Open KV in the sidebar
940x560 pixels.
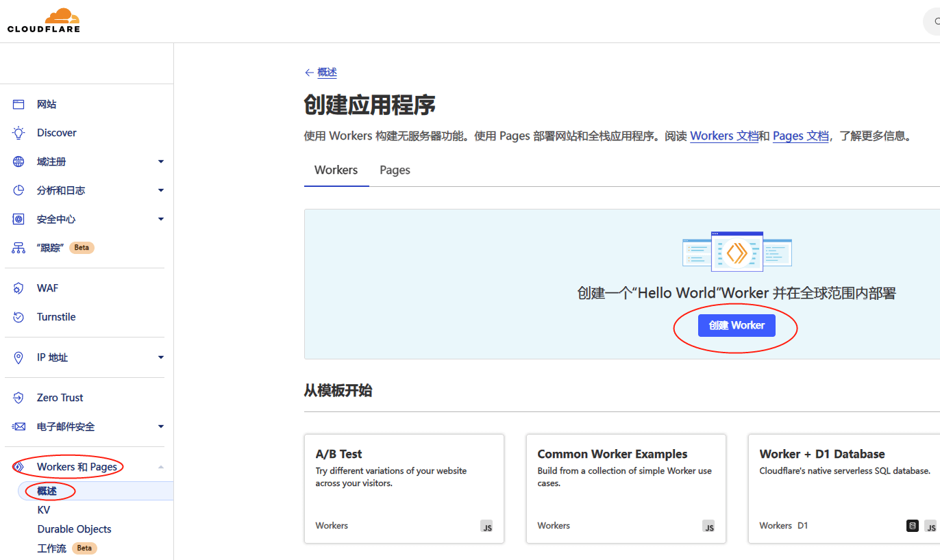pos(44,510)
